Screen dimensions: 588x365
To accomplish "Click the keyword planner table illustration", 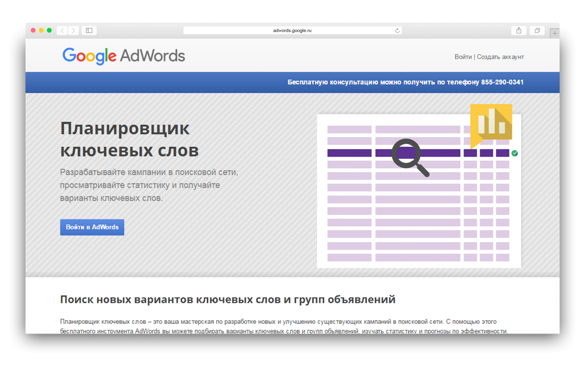I will [x=419, y=191].
